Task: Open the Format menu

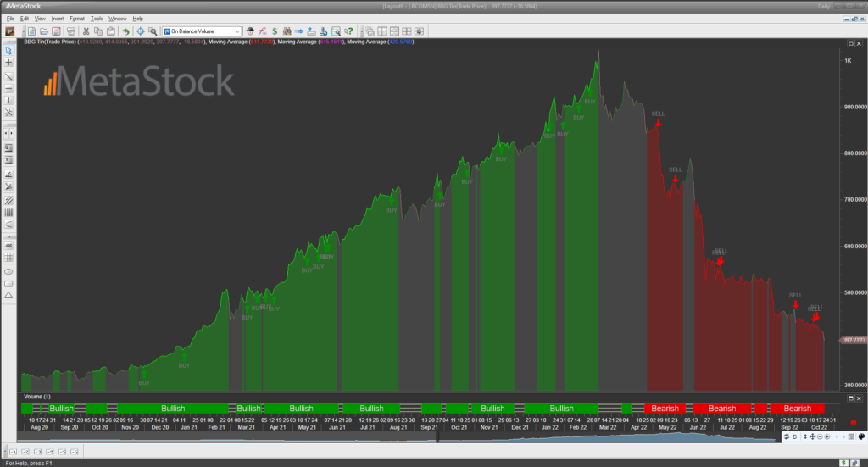Action: click(77, 18)
